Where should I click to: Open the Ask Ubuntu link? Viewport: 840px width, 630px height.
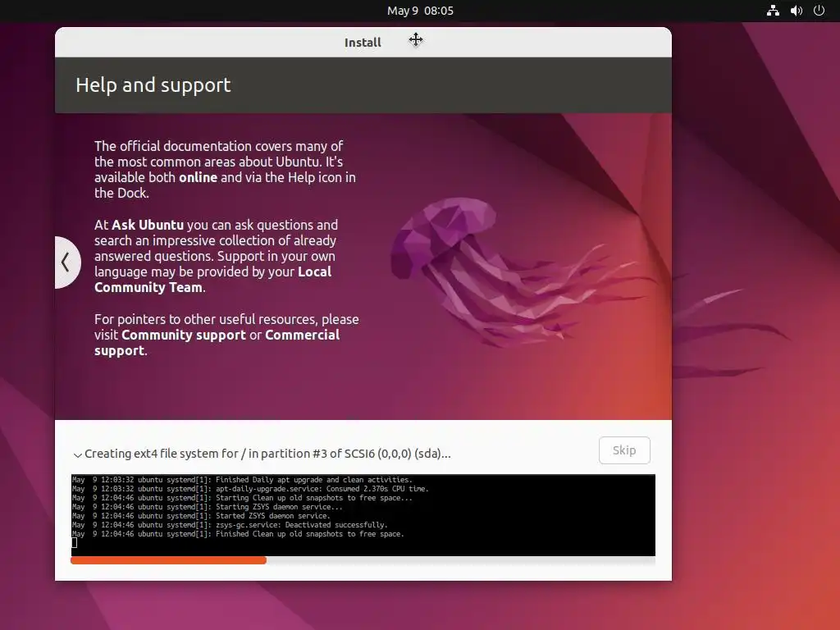click(x=148, y=225)
